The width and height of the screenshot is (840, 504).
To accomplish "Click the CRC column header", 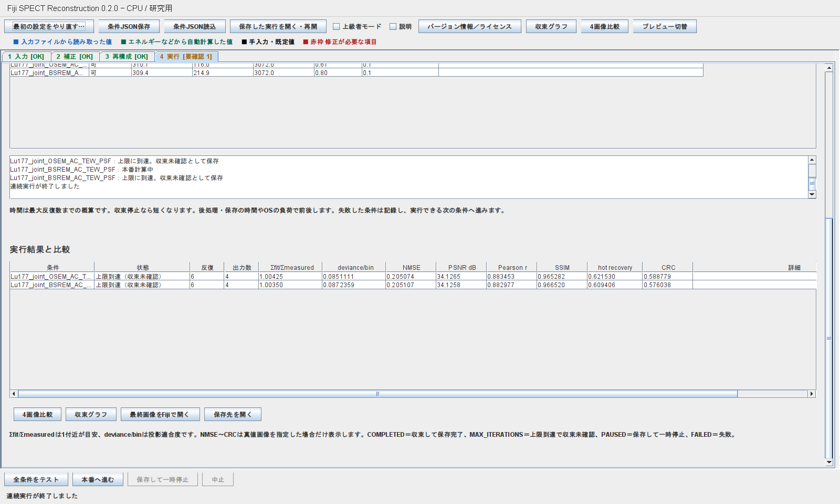I will (668, 267).
